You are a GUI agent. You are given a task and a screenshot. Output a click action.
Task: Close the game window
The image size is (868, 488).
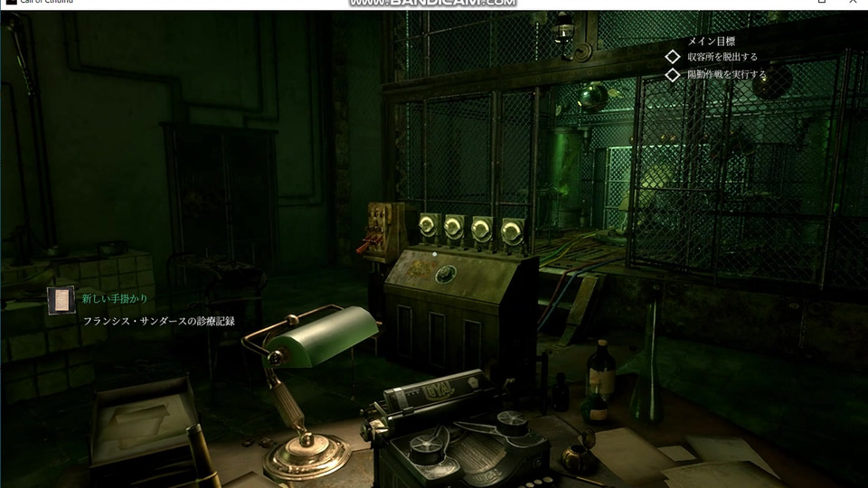pos(853,2)
